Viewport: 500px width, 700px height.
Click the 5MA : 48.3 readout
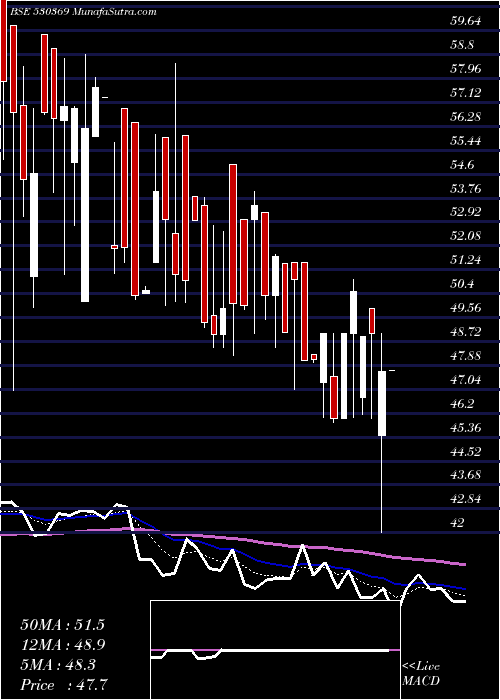[58, 665]
